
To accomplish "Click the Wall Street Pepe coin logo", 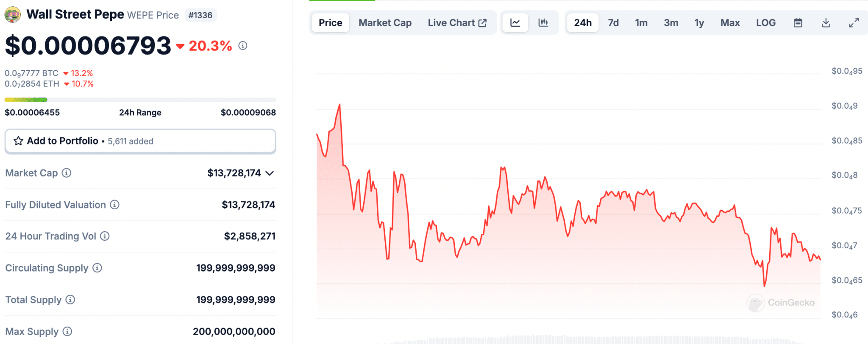I will tap(13, 15).
